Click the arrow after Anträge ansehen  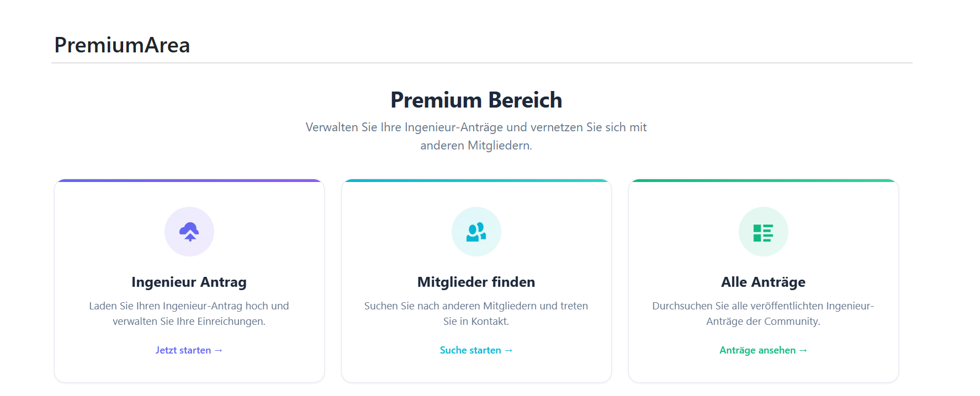pos(803,350)
